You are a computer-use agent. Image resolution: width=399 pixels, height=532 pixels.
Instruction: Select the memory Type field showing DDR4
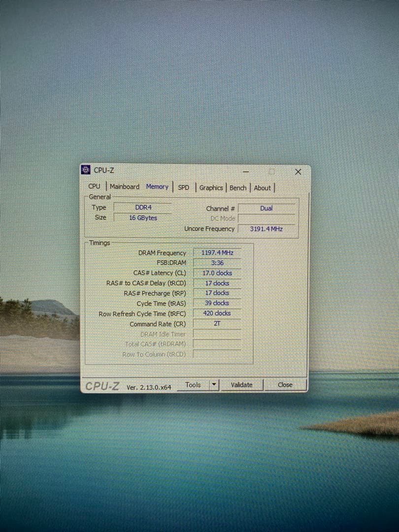(142, 207)
